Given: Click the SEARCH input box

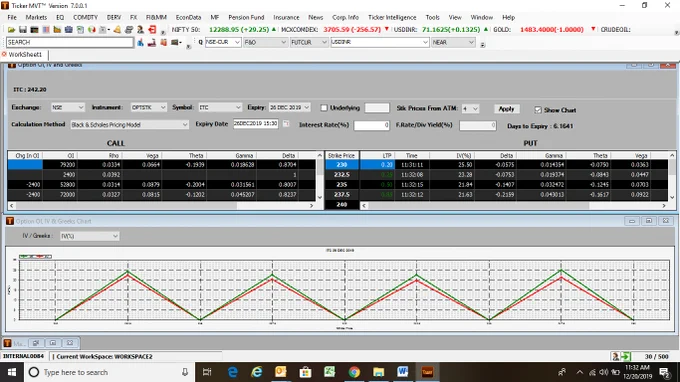Looking at the screenshot, I should (x=70, y=42).
